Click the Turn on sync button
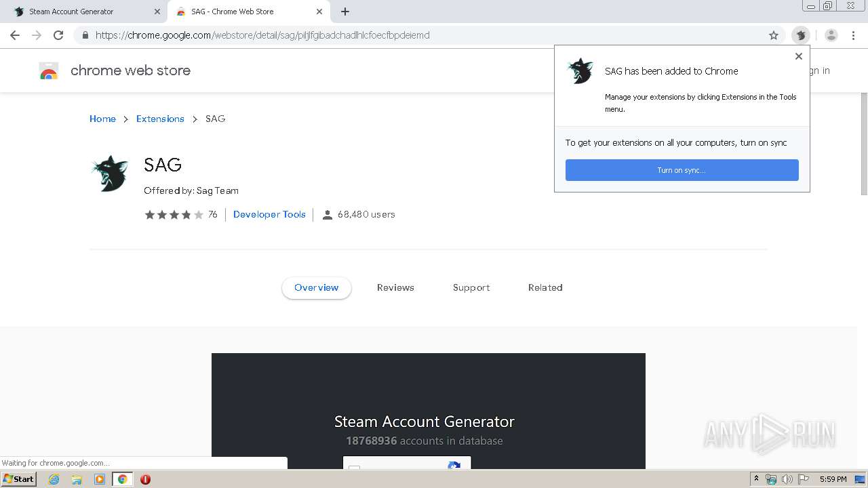Screen dimensions: 868x488 pyautogui.click(x=682, y=170)
